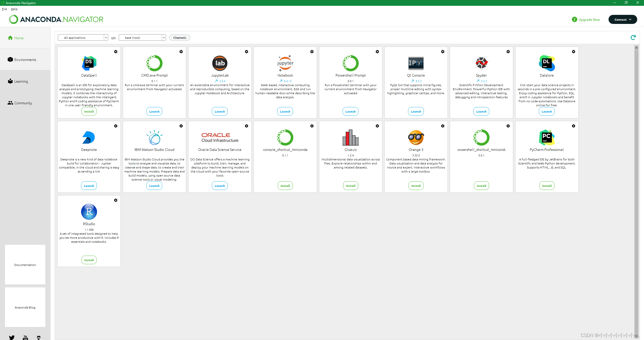Click Upgrade Now link
The width and height of the screenshot is (644, 340).
click(589, 19)
